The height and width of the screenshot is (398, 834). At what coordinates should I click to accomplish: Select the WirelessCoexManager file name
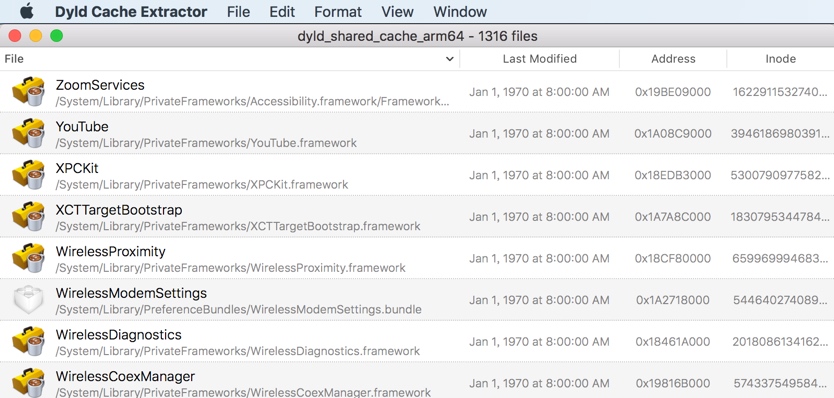(x=125, y=376)
